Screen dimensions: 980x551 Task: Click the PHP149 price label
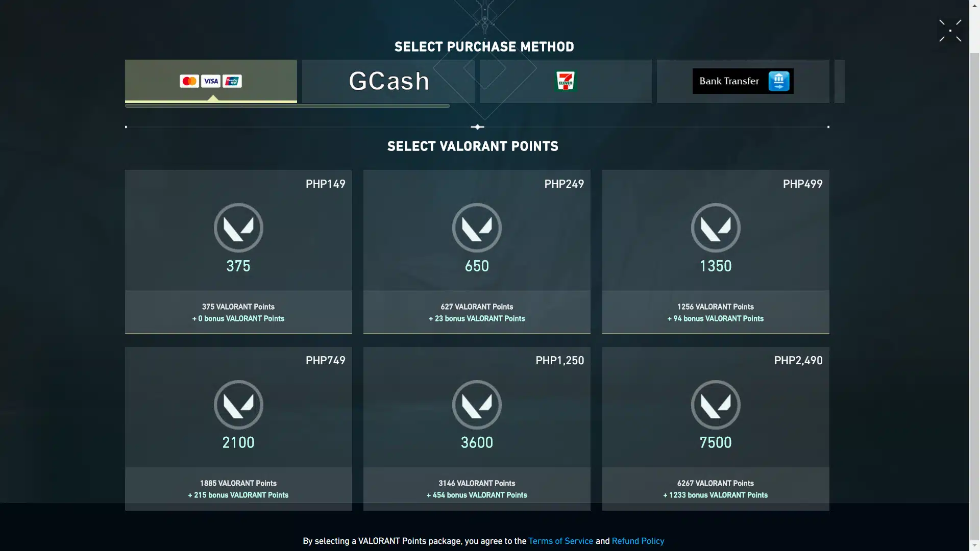(325, 184)
